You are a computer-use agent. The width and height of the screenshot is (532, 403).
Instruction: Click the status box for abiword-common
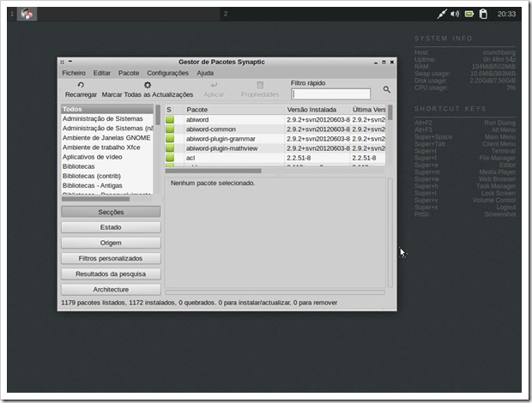coord(170,129)
